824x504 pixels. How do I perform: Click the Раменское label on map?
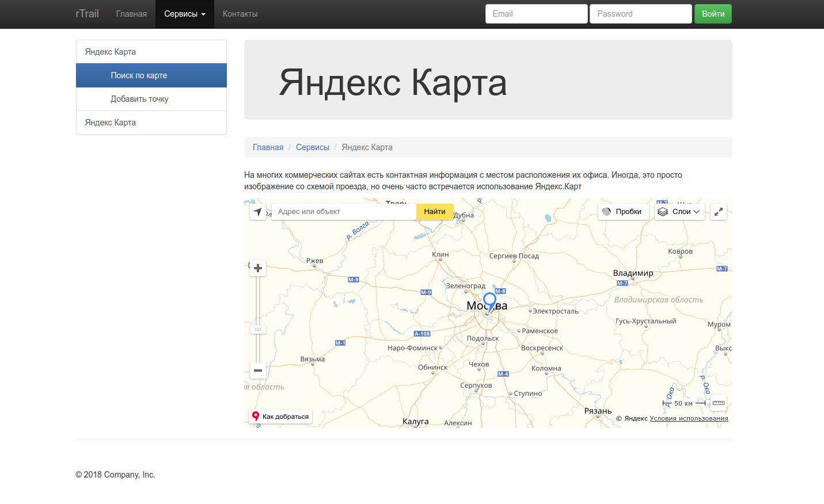coord(540,331)
